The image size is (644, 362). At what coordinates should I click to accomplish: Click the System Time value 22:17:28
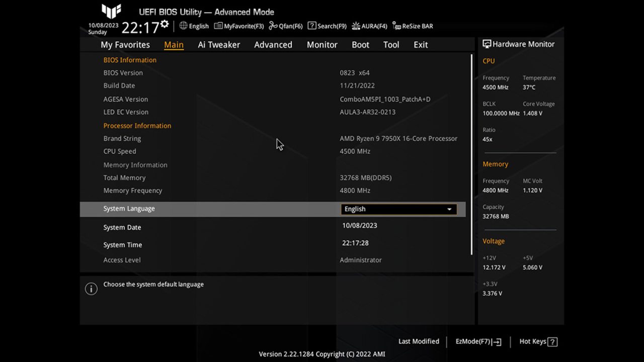(355, 243)
